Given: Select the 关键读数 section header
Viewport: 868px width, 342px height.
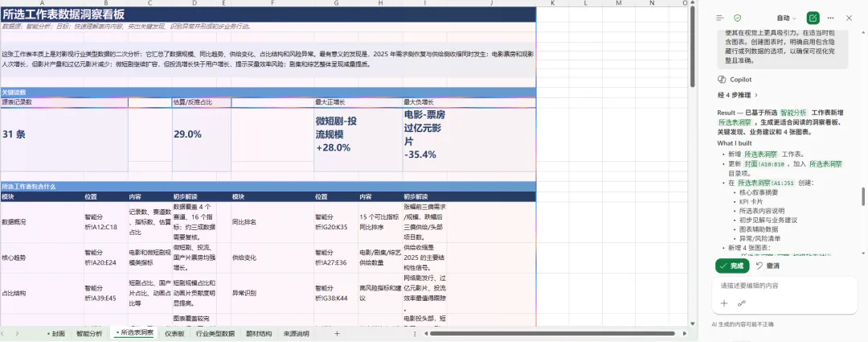Looking at the screenshot, I should coord(268,92).
